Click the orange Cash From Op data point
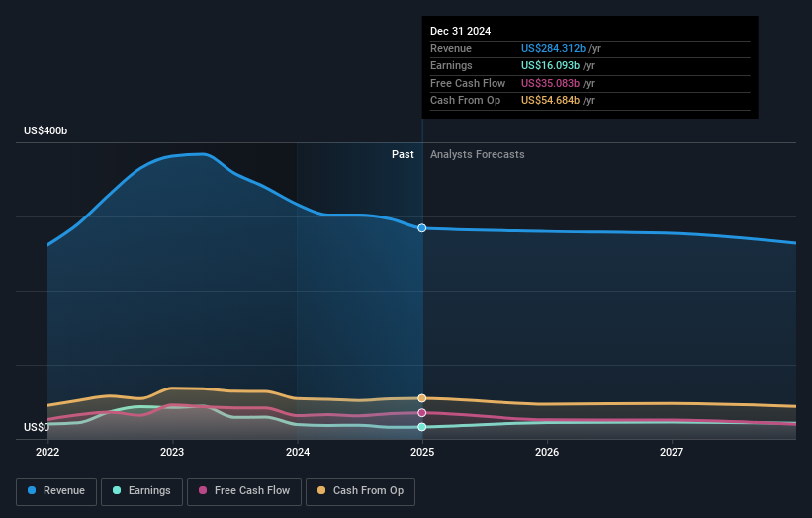The image size is (812, 518). [x=422, y=398]
